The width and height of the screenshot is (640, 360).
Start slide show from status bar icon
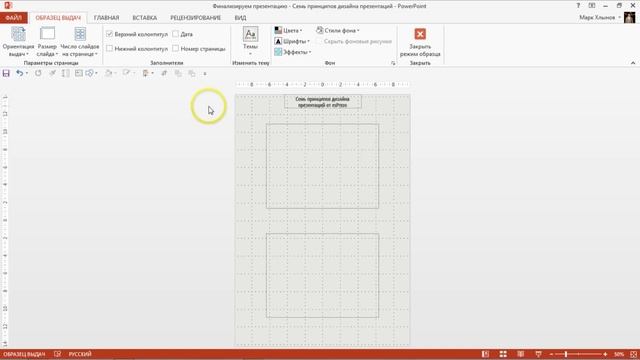[538, 354]
